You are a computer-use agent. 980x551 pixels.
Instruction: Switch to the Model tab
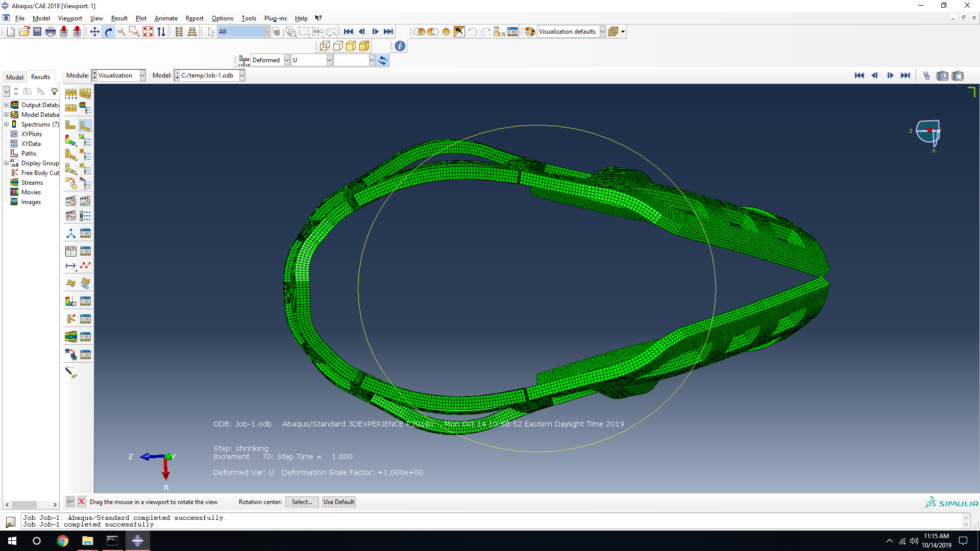pos(15,77)
